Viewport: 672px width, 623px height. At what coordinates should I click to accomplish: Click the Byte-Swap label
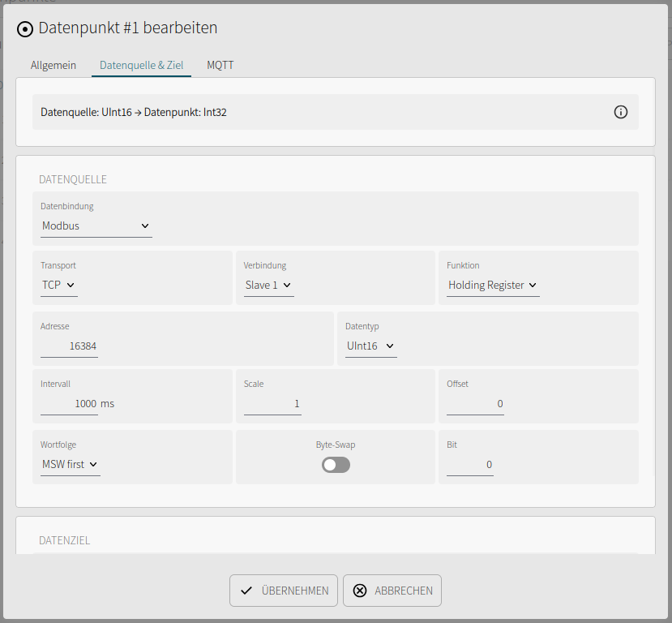[x=336, y=445]
